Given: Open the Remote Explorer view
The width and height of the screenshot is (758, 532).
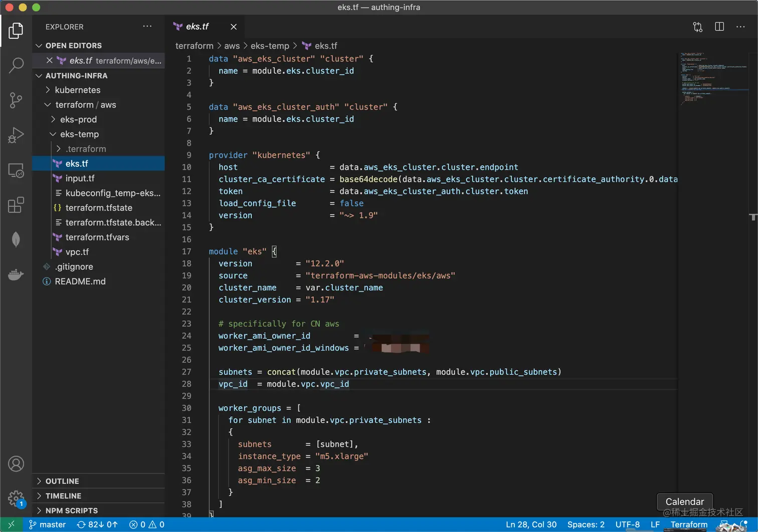Looking at the screenshot, I should click(x=17, y=170).
